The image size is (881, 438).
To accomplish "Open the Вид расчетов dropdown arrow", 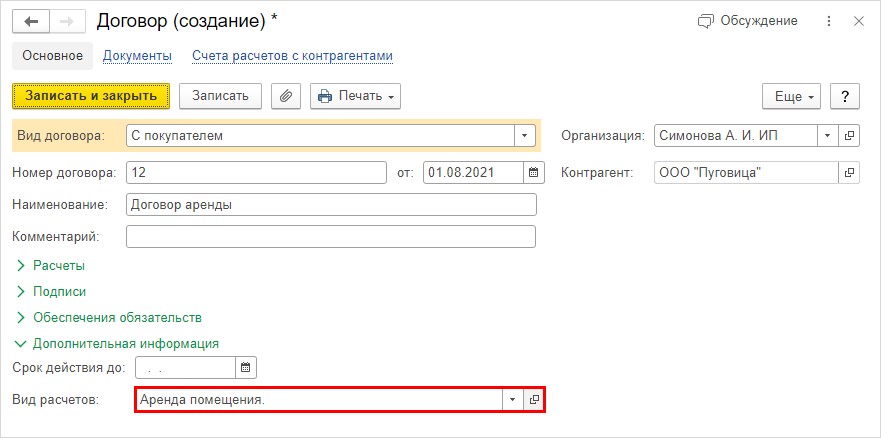I will (x=512, y=399).
